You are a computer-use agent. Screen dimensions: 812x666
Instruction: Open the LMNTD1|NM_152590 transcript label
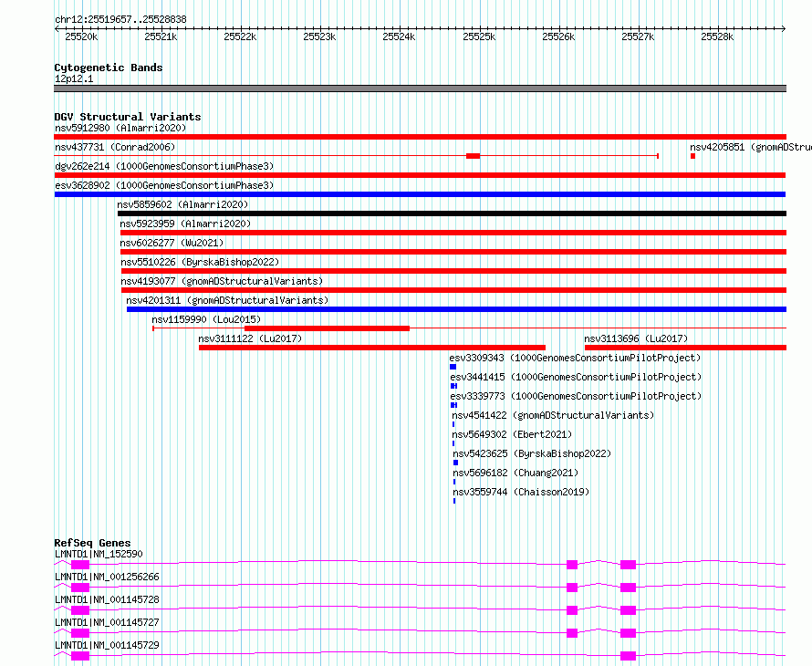[x=99, y=554]
